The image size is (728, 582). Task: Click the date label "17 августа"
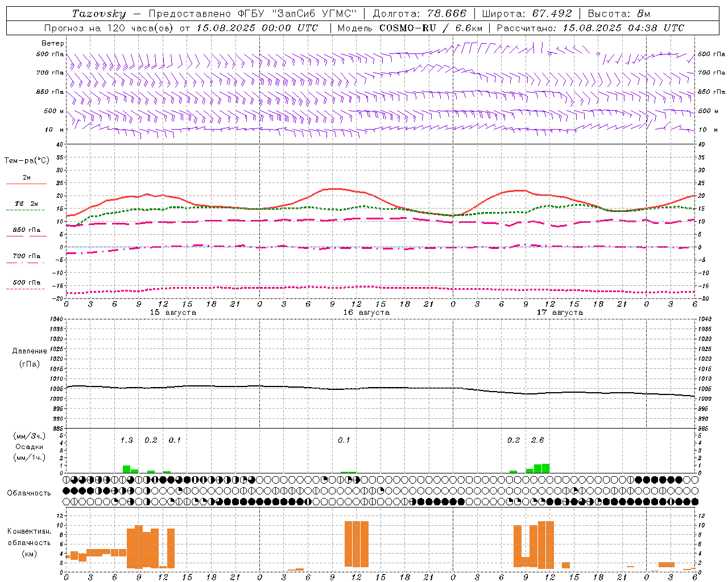click(x=560, y=313)
